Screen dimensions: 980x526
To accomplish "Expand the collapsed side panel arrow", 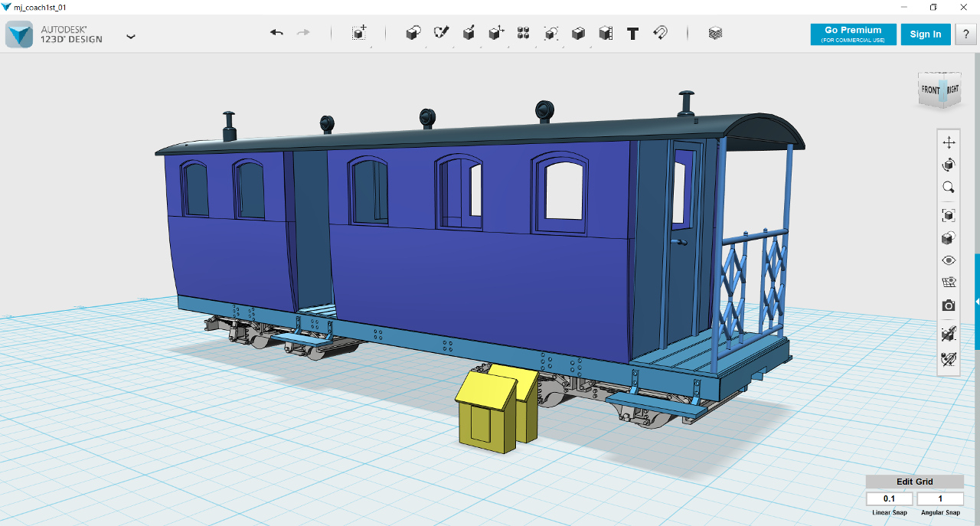I will click(x=977, y=302).
